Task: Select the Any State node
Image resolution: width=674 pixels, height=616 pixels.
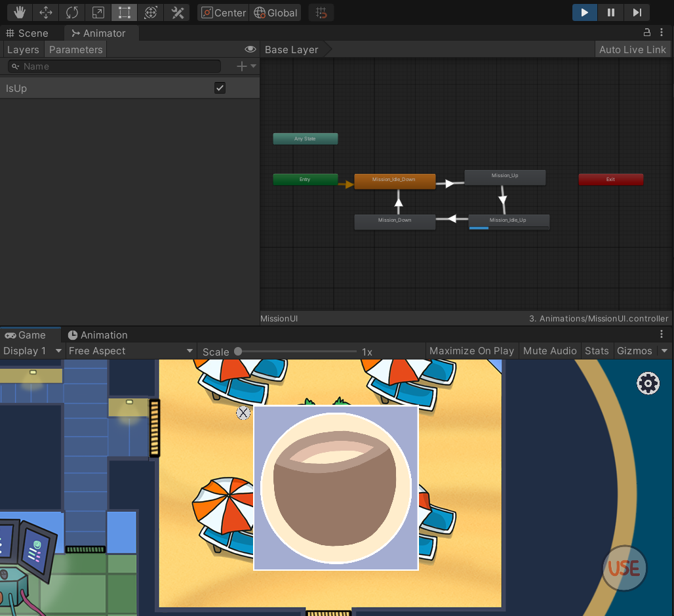Action: click(x=305, y=138)
